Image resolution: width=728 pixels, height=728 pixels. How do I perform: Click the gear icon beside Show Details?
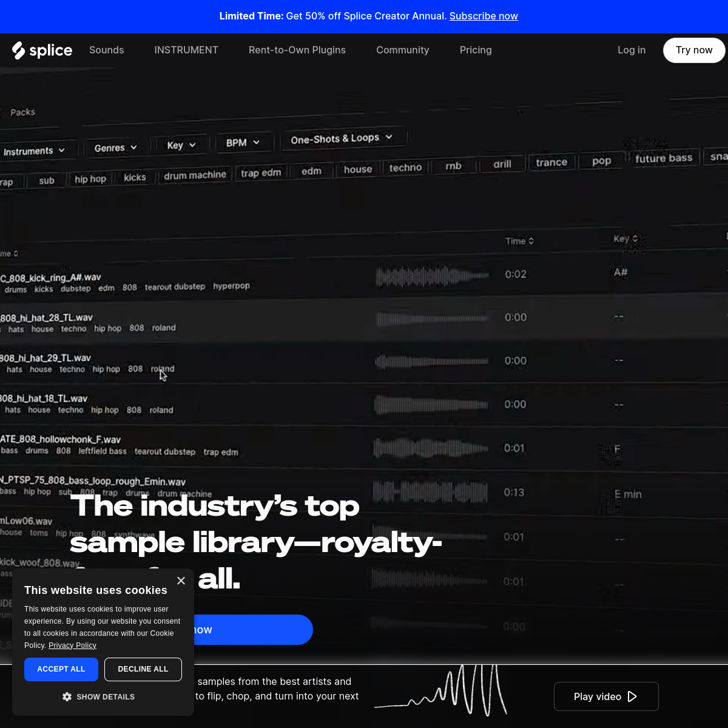67,697
